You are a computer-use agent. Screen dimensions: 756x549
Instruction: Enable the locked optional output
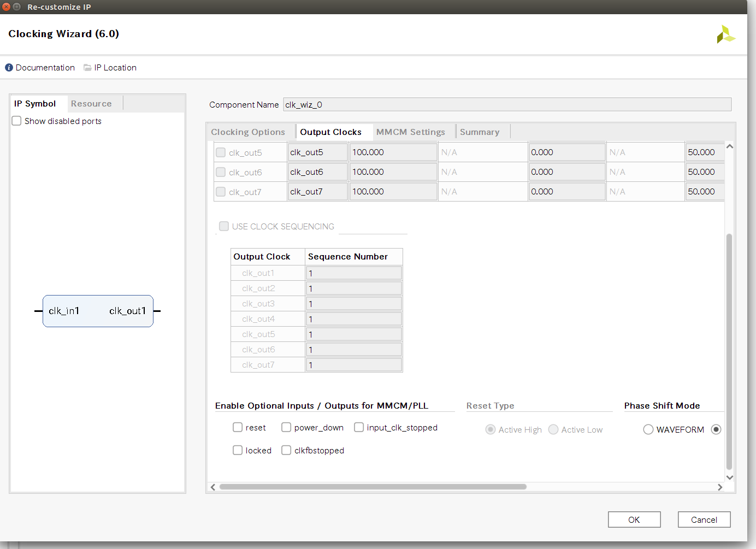pyautogui.click(x=238, y=450)
